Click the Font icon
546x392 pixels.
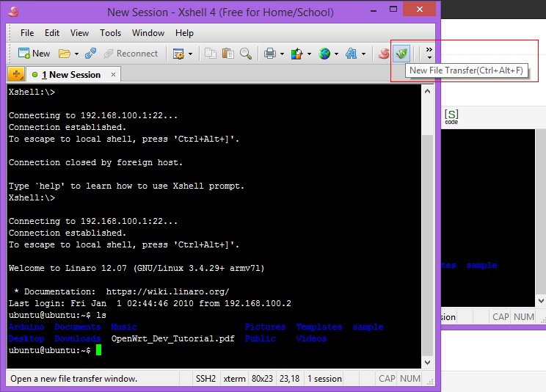pyautogui.click(x=351, y=54)
